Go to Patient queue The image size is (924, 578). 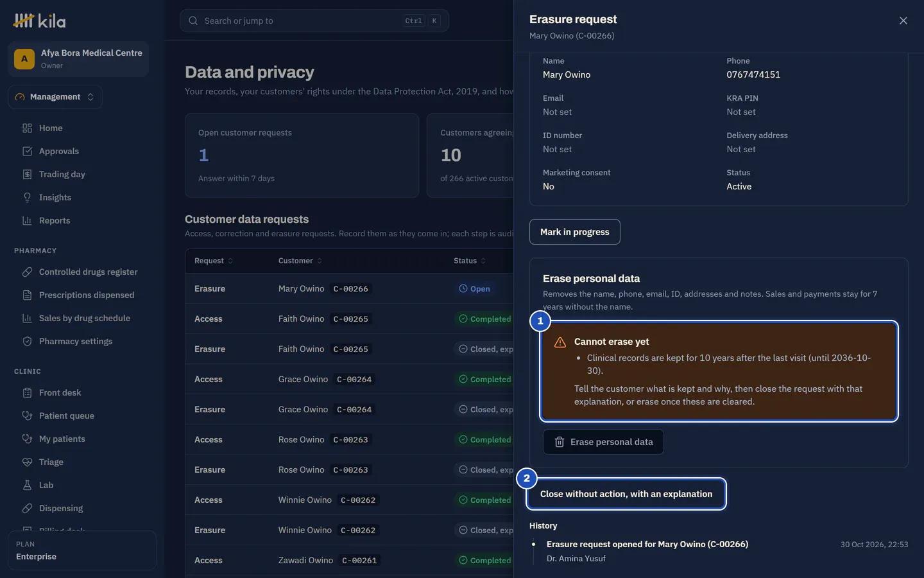tap(67, 416)
